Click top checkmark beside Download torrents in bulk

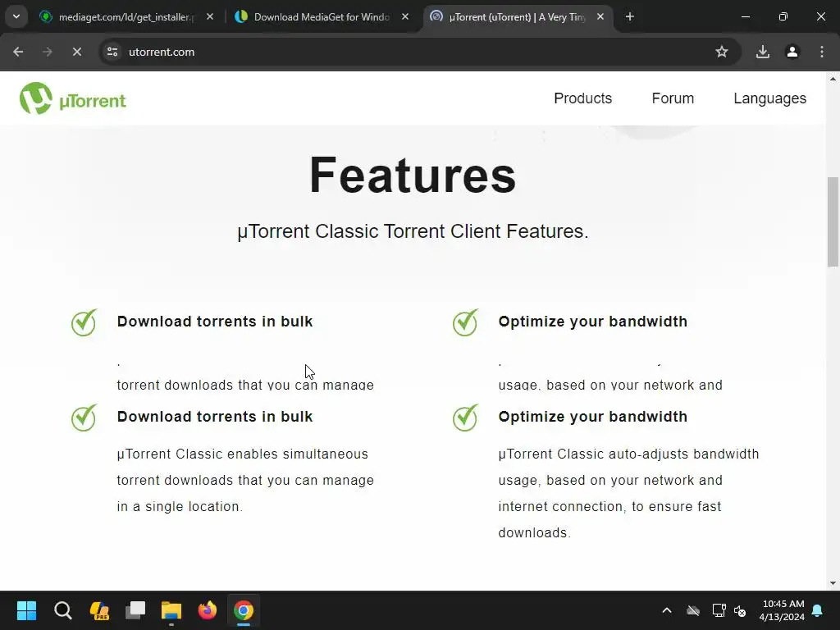tap(84, 322)
